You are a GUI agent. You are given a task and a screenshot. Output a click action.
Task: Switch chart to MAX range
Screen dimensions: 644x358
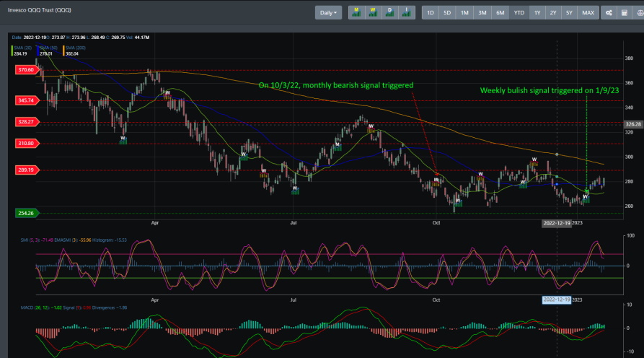pos(588,13)
